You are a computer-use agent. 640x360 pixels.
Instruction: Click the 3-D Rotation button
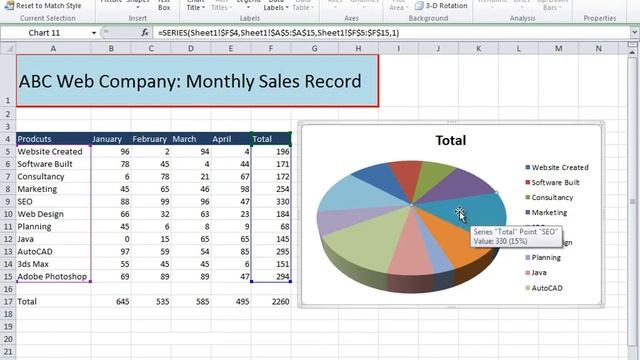click(441, 6)
